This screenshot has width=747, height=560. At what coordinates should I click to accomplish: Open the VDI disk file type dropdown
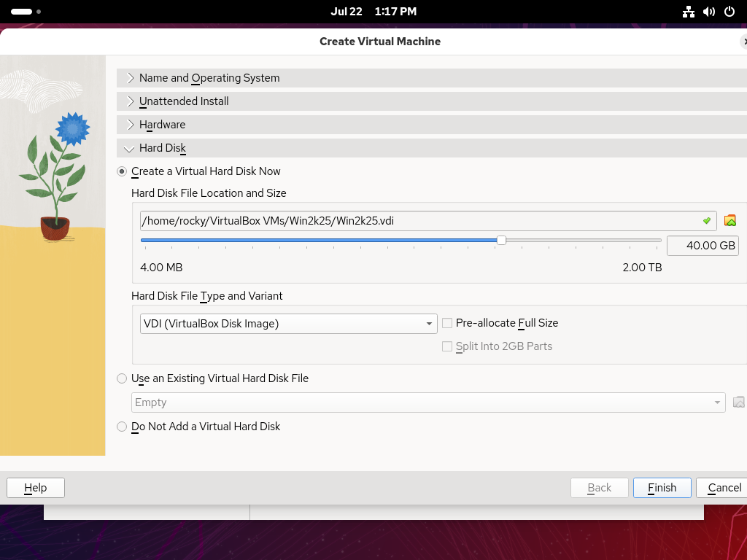429,323
